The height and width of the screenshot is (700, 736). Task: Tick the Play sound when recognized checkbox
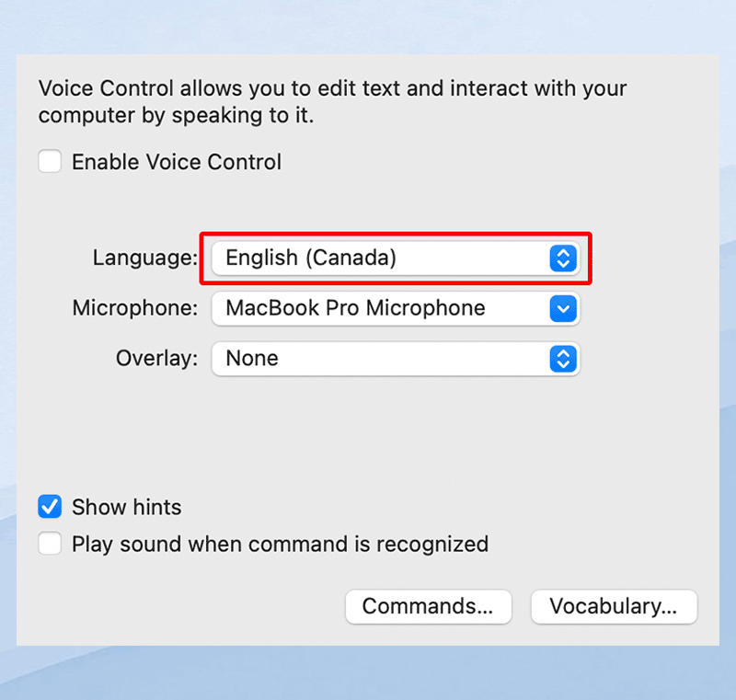[50, 544]
